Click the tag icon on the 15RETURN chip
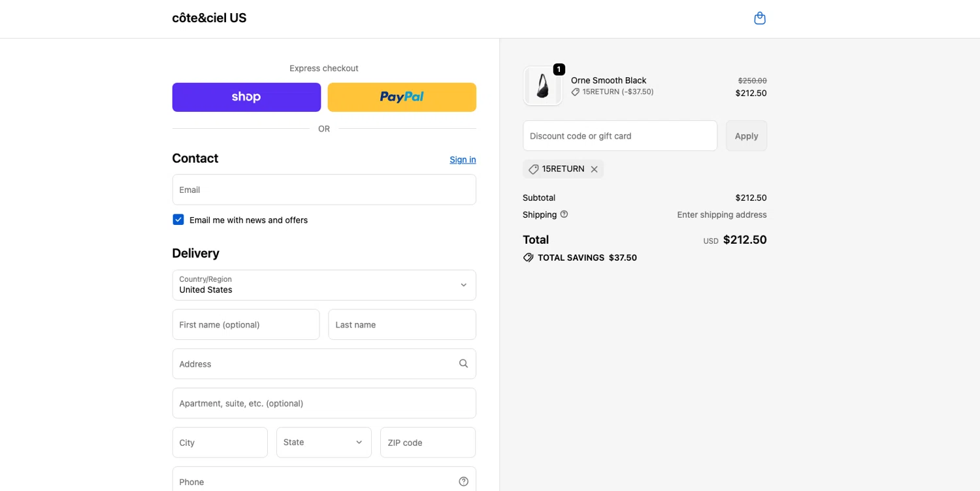This screenshot has height=491, width=980. (x=533, y=169)
